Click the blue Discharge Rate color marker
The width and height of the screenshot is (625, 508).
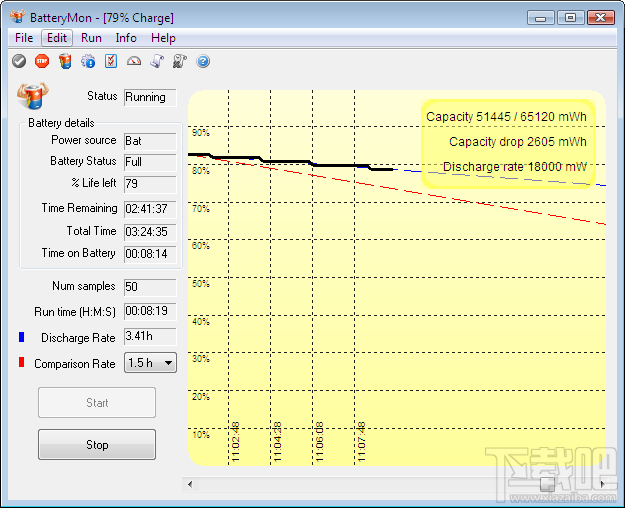coord(22,337)
